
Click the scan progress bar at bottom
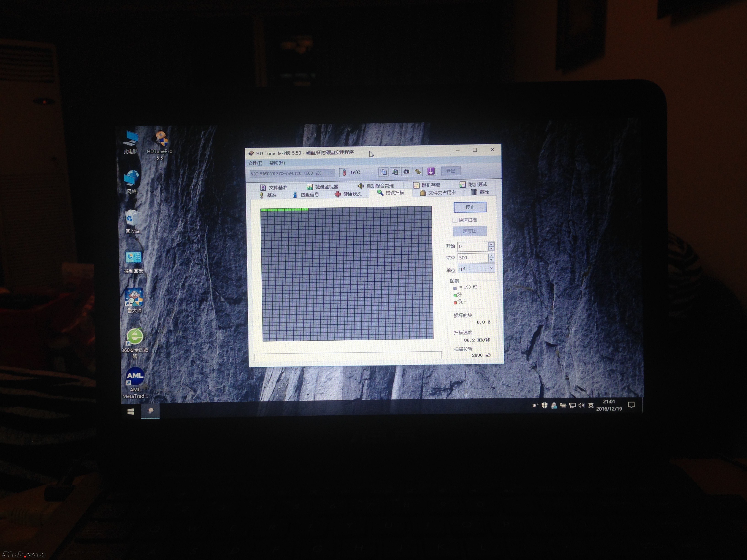coord(348,356)
